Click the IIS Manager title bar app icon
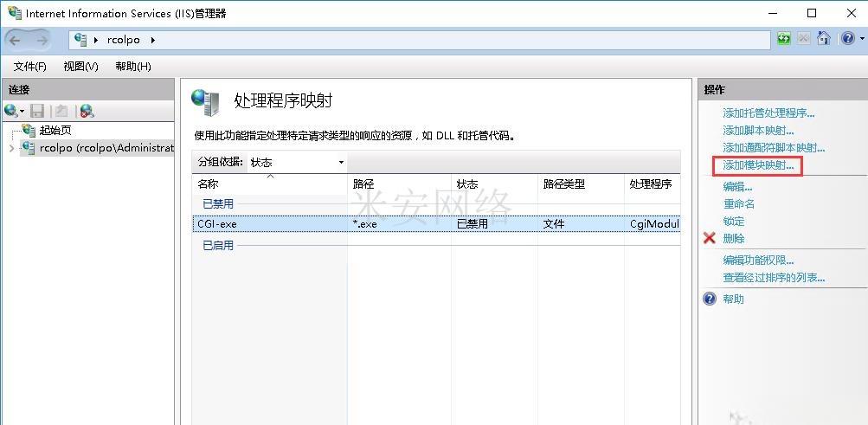The height and width of the screenshot is (425, 868). pyautogui.click(x=15, y=13)
